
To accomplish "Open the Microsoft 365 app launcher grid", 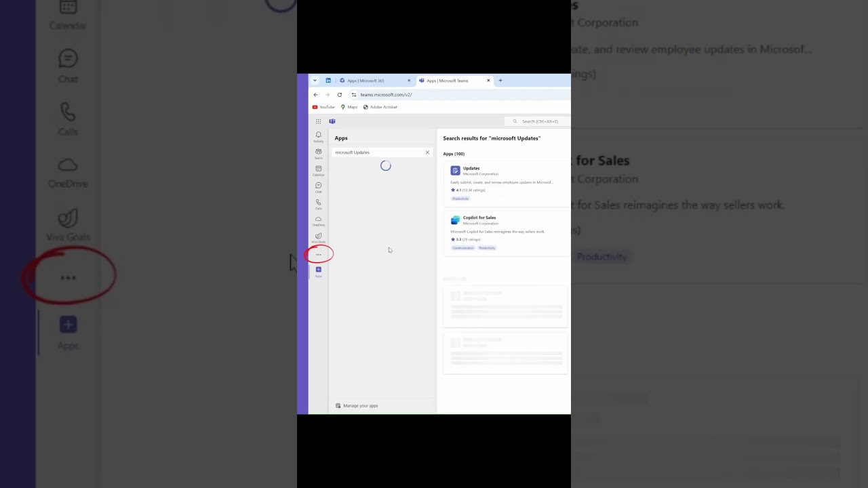I will [318, 121].
